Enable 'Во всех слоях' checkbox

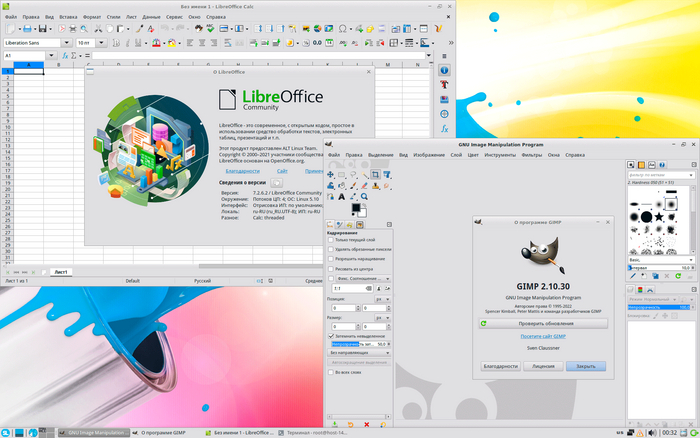331,372
